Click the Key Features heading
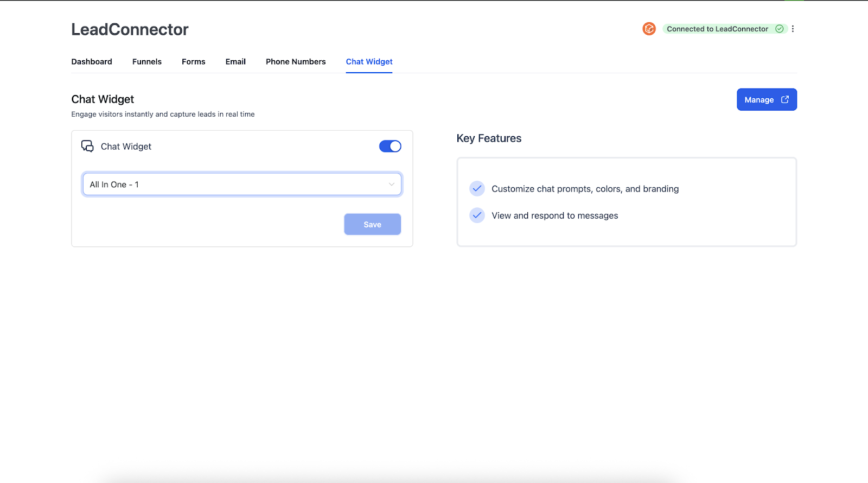This screenshot has height=483, width=868. coord(489,138)
